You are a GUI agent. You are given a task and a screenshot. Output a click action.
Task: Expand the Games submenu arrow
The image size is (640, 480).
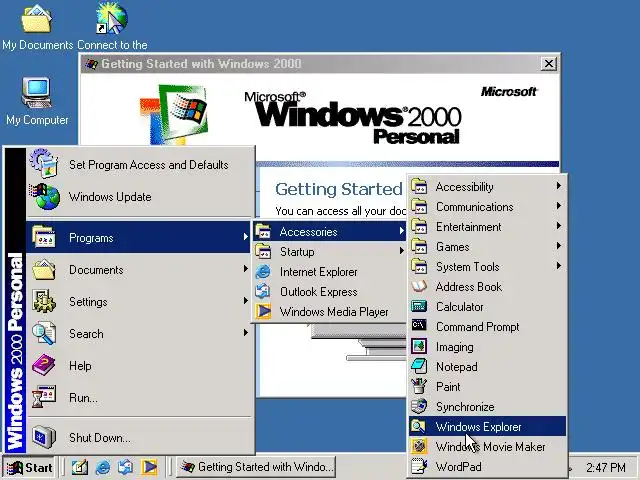point(558,246)
